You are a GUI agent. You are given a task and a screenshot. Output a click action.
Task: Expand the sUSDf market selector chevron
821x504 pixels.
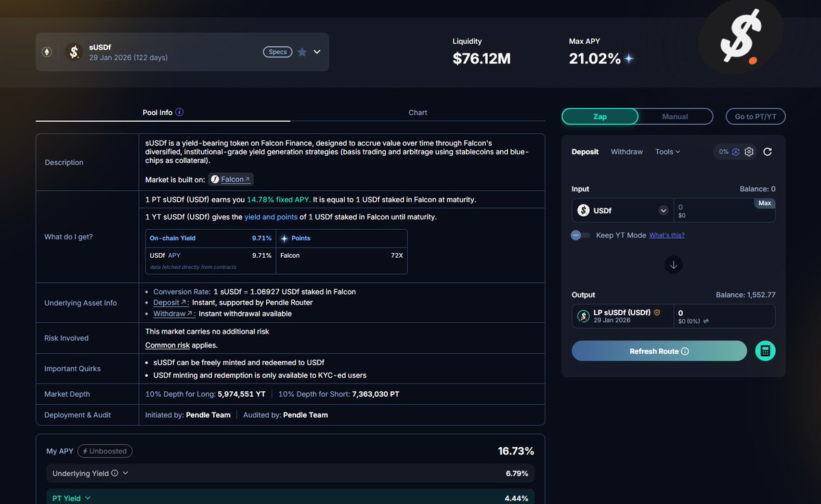click(x=317, y=52)
